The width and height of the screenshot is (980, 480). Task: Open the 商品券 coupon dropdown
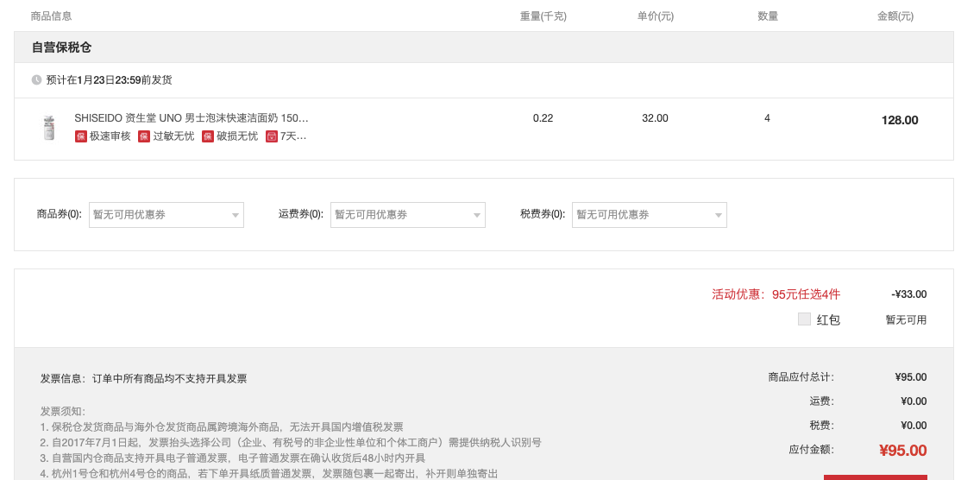(x=166, y=215)
